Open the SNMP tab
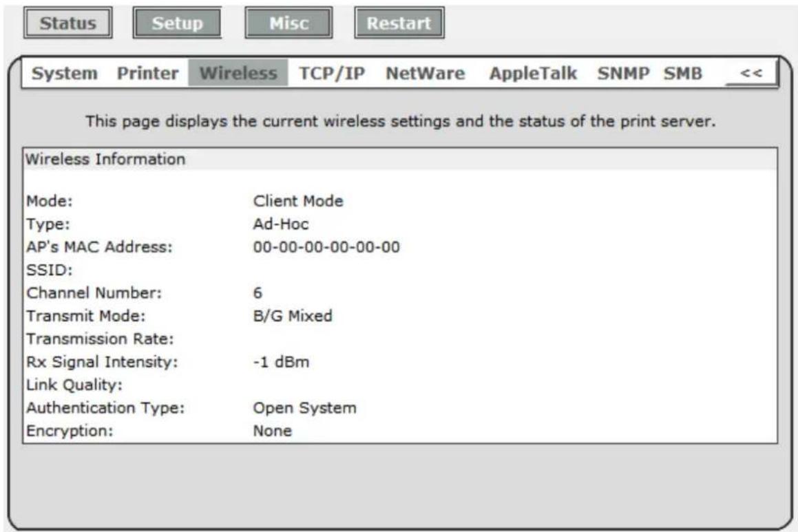Screen dimensions: 798x532 (623, 73)
